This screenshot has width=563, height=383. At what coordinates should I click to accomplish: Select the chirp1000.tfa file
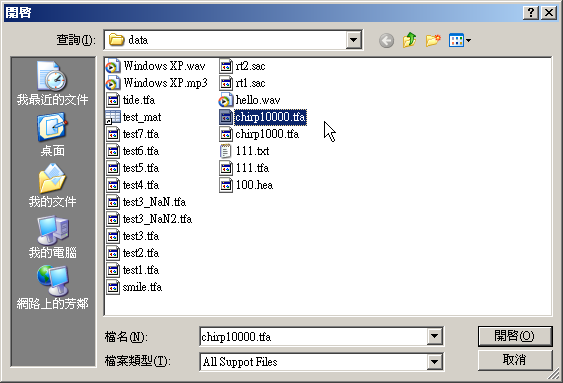click(x=259, y=134)
